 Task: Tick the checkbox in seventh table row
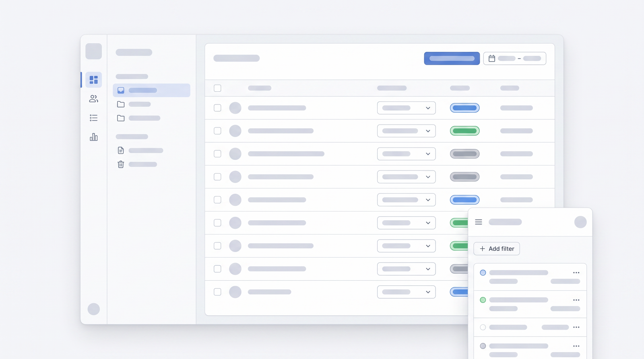coord(217,246)
